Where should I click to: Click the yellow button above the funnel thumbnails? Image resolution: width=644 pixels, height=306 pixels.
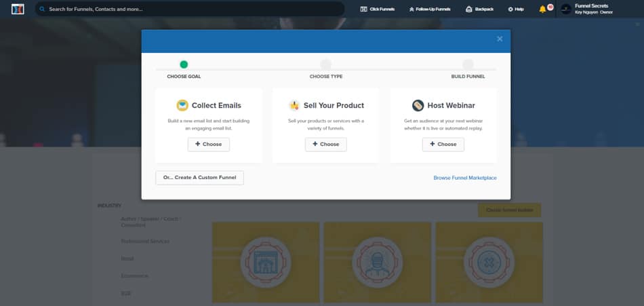(x=509, y=210)
